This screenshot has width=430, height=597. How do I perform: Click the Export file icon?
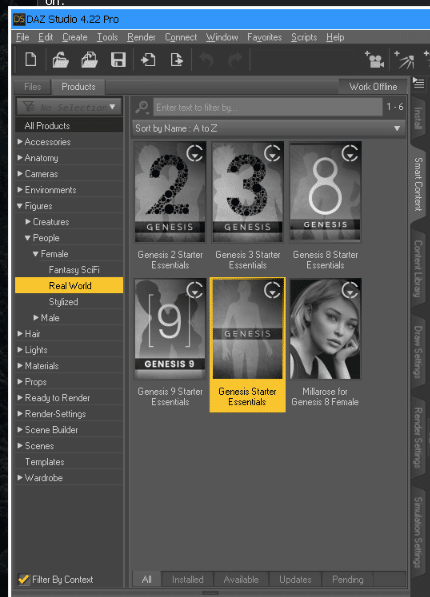tap(176, 60)
